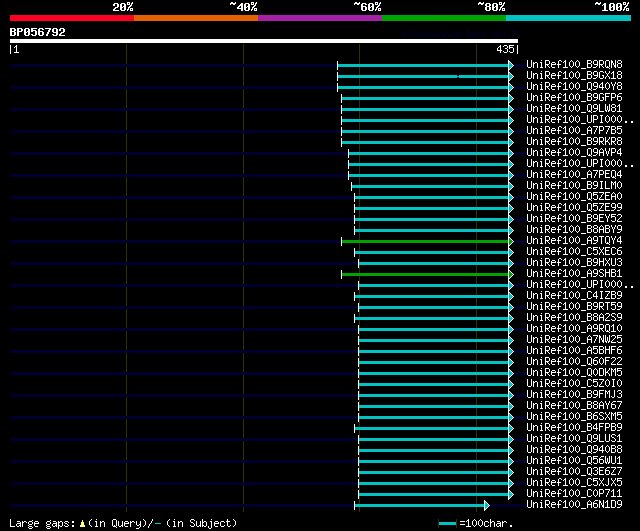640x531 pixels.
Task: Select the UniRef100_Q940B8 label
Action: (574, 450)
